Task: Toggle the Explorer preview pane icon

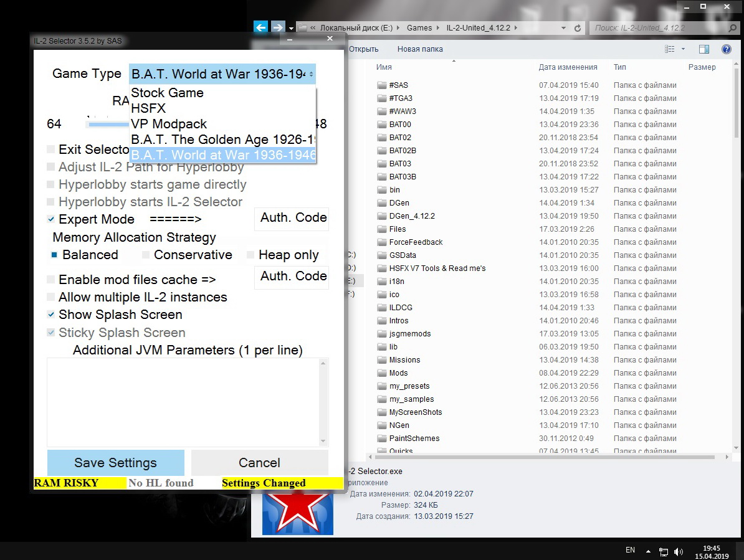Action: (x=704, y=49)
